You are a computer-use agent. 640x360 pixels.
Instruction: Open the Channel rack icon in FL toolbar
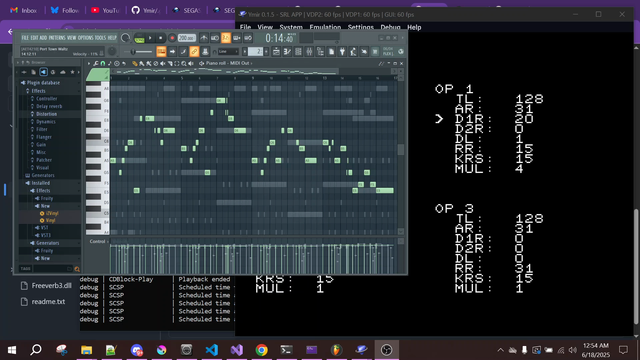[x=298, y=51]
